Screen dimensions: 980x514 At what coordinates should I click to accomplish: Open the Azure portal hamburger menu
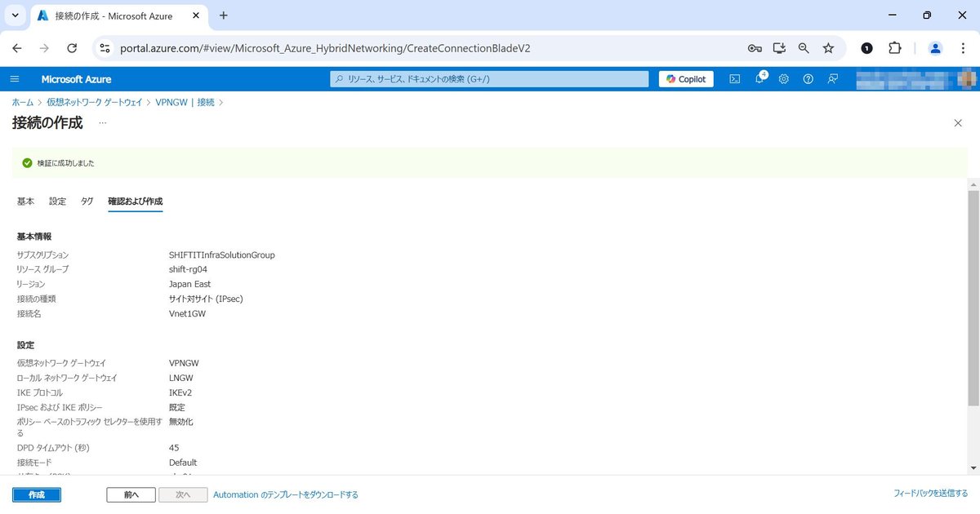pyautogui.click(x=15, y=78)
